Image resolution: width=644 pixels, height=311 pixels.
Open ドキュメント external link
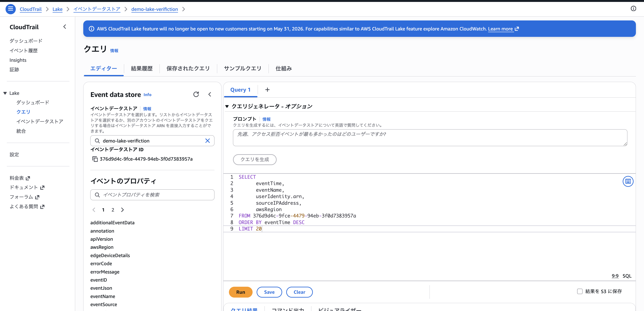tap(27, 187)
